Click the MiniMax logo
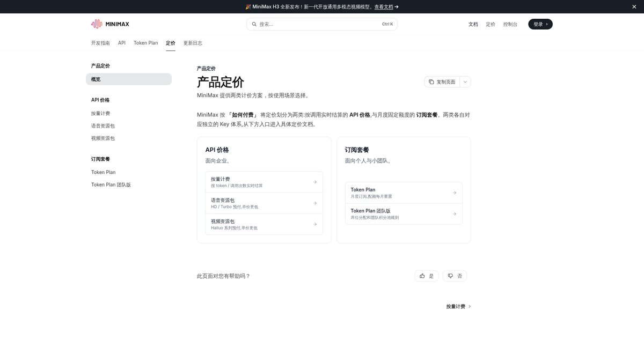The width and height of the screenshot is (644, 362). (110, 24)
